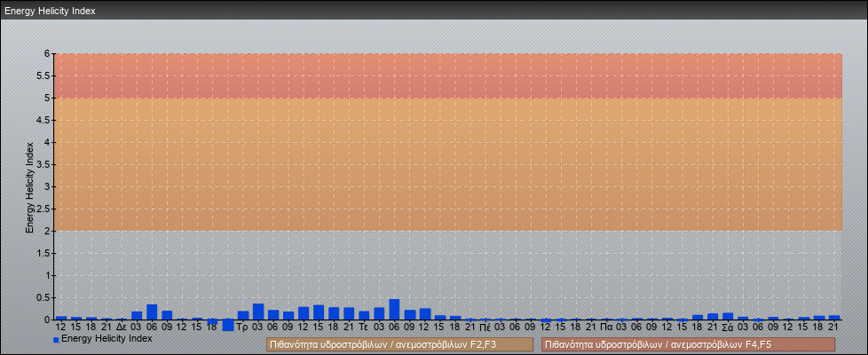Click the Energy Helicity Index window title
The height and width of the screenshot is (355, 868).
click(x=50, y=11)
